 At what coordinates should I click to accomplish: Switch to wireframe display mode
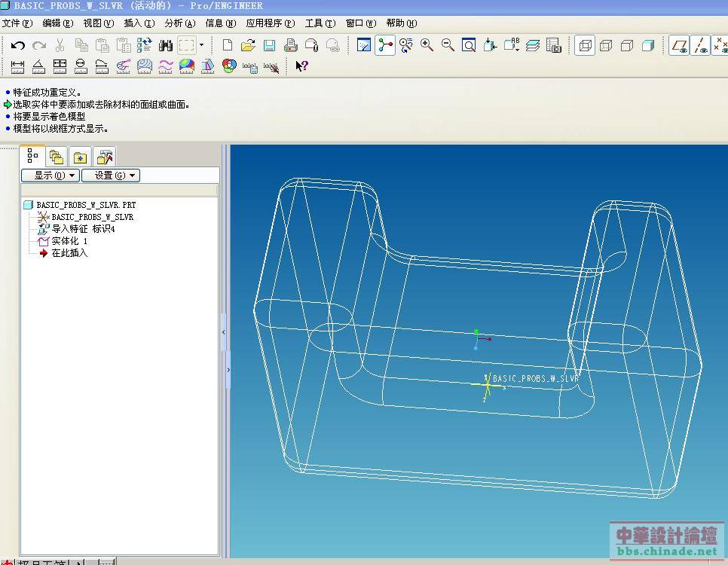[585, 45]
